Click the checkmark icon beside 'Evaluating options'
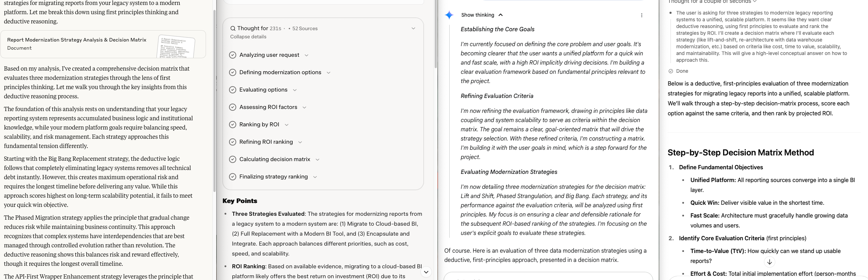 tap(233, 90)
